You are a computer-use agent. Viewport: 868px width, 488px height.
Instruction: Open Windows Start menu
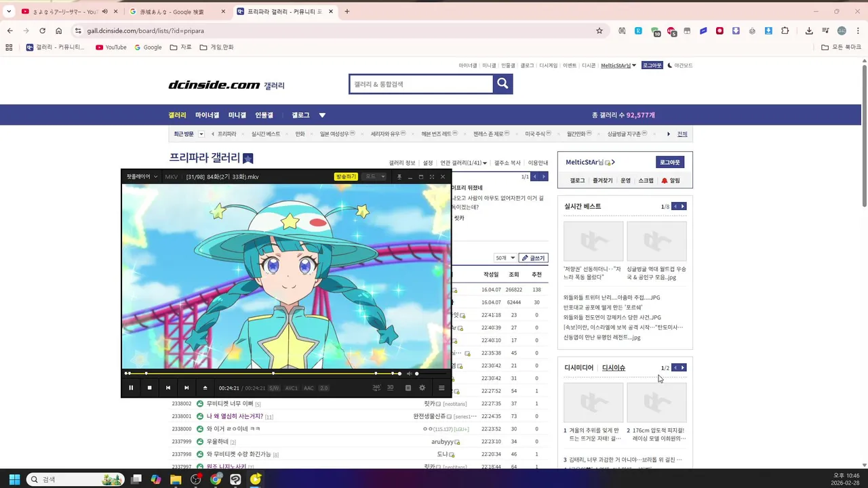point(14,479)
